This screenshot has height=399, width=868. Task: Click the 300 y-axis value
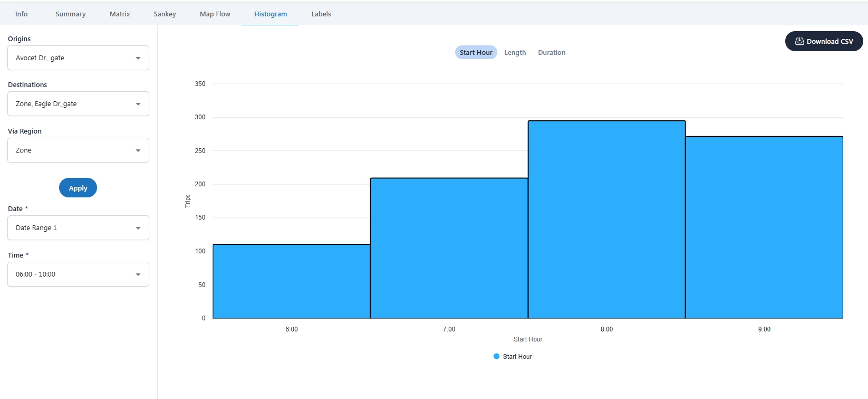tap(200, 117)
